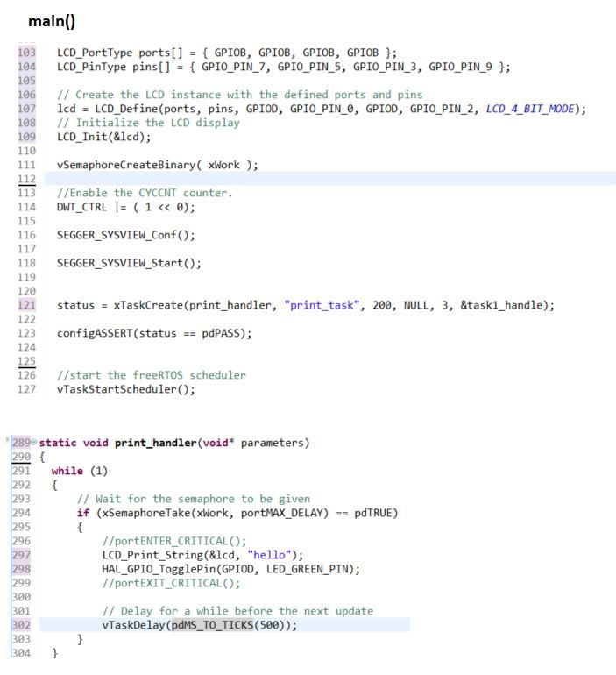Click the highlighted empty line 112
The image size is (616, 675).
point(330,179)
